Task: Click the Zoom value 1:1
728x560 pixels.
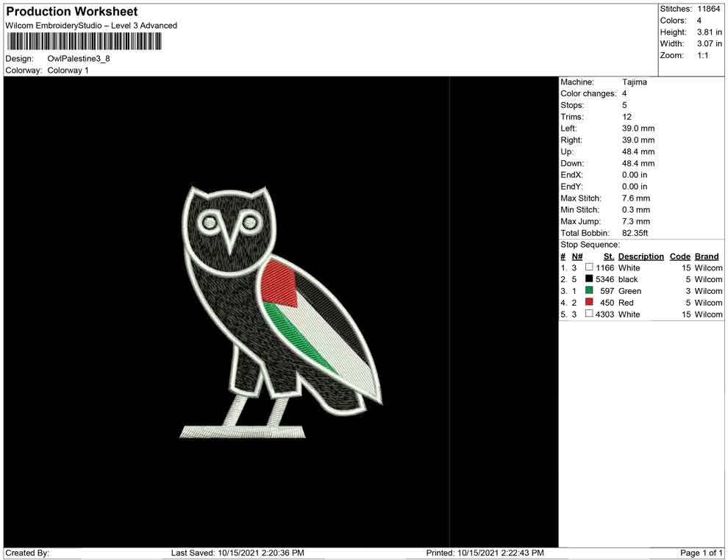Action: coord(703,55)
